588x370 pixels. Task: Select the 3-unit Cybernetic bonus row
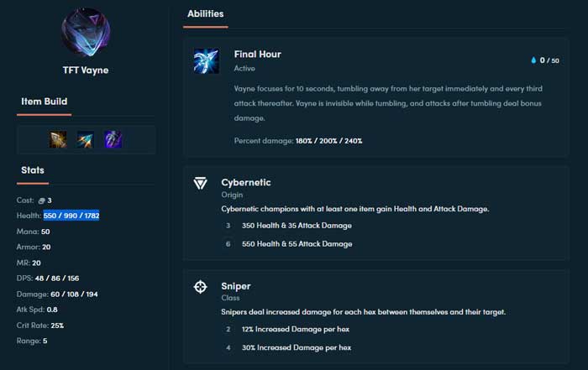coord(289,226)
